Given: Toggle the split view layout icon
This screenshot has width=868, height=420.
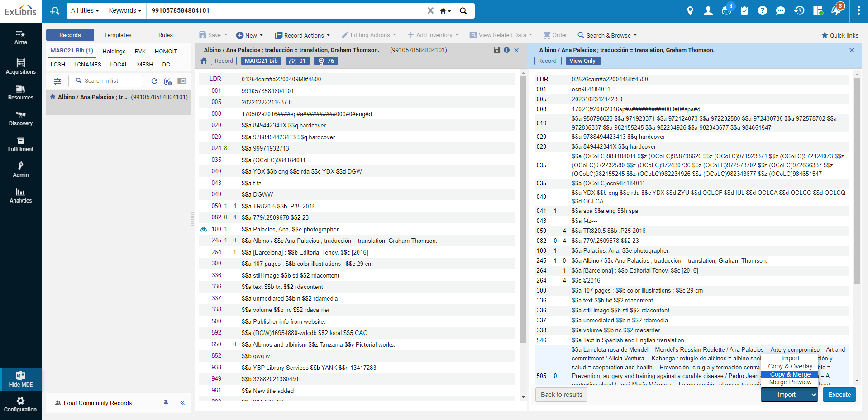Looking at the screenshot, I should 181,81.
